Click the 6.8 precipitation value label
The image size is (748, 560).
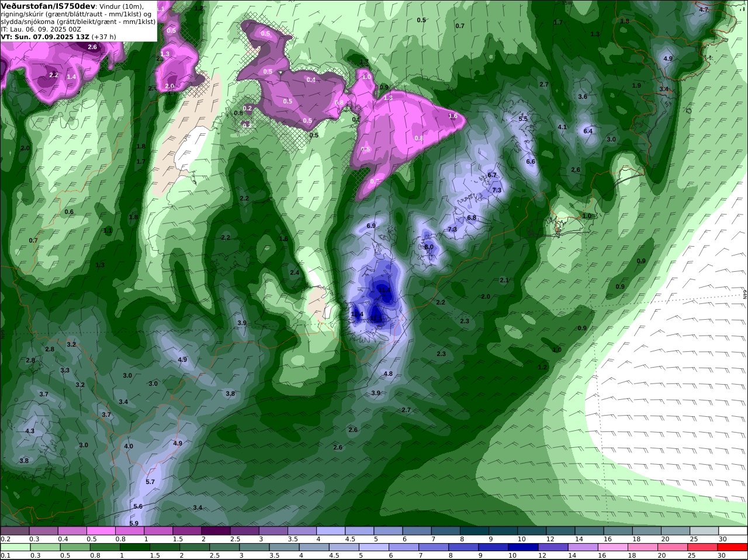[x=472, y=218]
